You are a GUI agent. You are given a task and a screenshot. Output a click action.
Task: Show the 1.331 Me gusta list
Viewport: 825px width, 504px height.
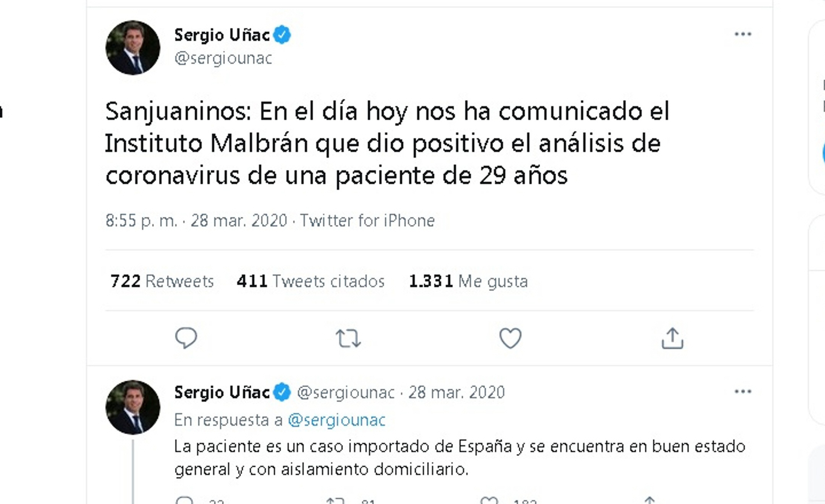point(468,281)
